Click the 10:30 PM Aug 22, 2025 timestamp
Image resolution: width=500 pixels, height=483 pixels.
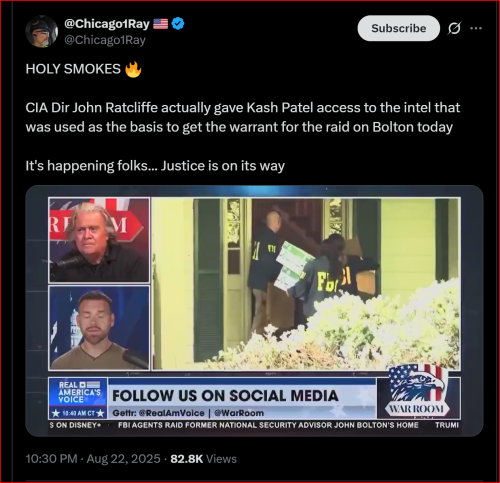(93, 459)
